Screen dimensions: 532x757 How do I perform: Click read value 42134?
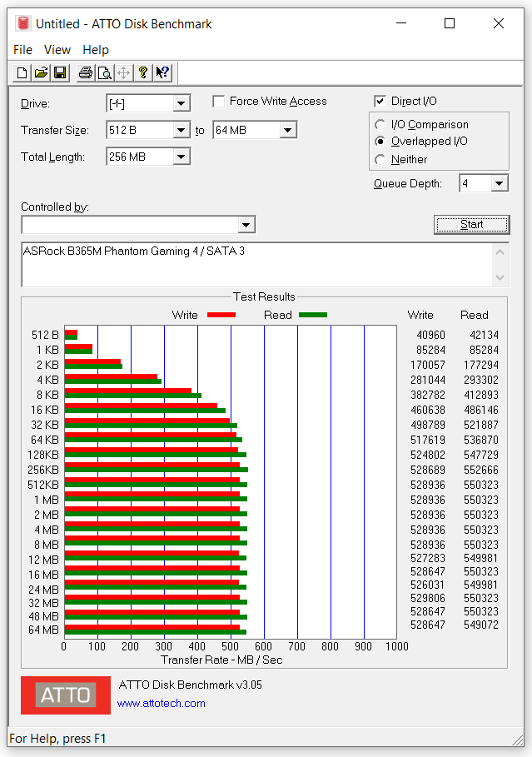click(x=485, y=335)
